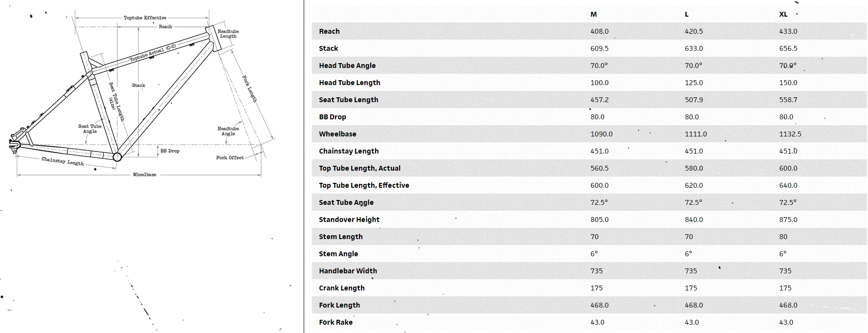Click the bottom bracket circle in diagram
The width and height of the screenshot is (868, 333).
tap(117, 157)
